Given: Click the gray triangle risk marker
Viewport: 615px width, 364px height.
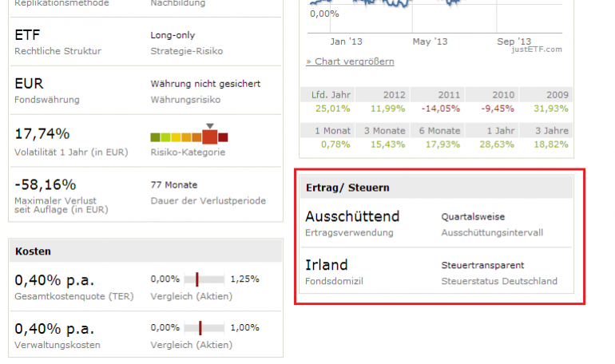Looking at the screenshot, I should pyautogui.click(x=209, y=125).
